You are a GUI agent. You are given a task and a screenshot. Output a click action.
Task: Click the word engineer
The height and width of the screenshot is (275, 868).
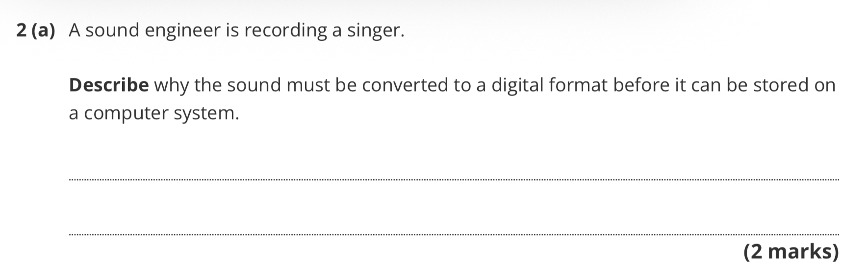click(183, 31)
